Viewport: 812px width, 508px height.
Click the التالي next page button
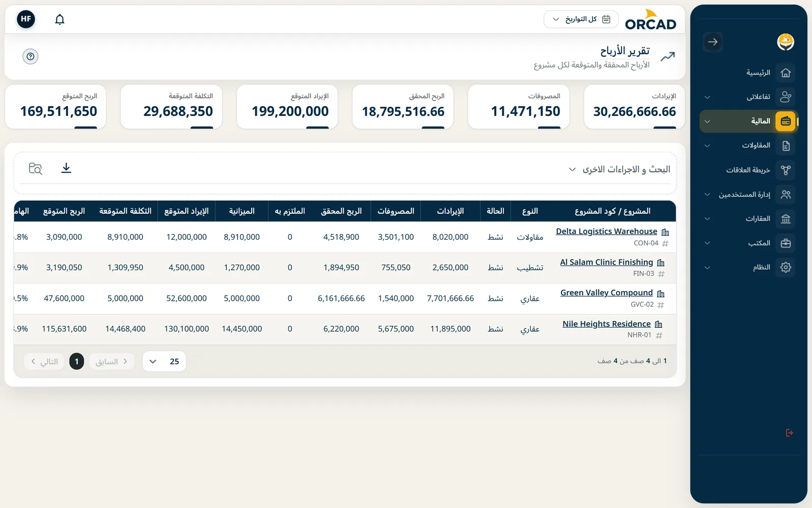[44, 361]
